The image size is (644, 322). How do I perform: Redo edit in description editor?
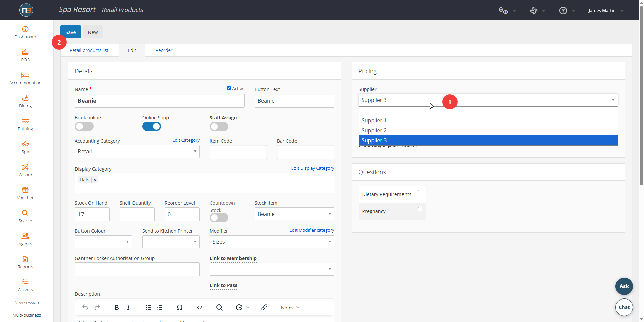click(97, 307)
